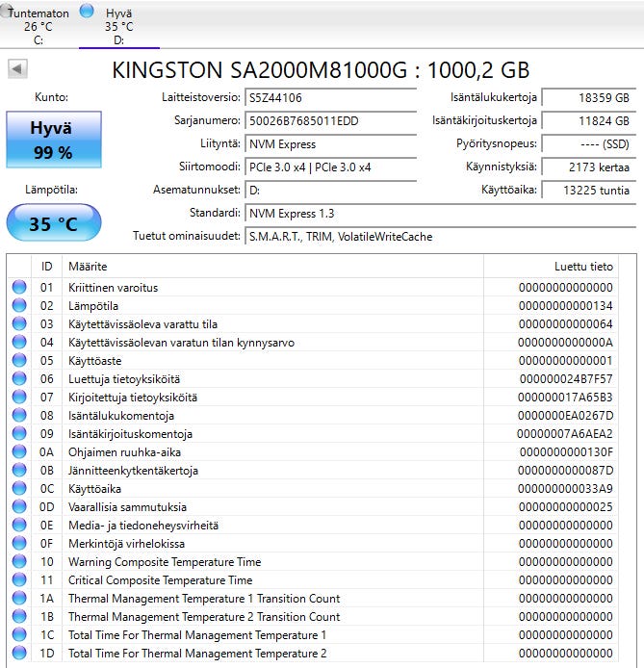This screenshot has width=644, height=668.
Task: Click the status orb beside Käyttöaste
Action: (19, 360)
